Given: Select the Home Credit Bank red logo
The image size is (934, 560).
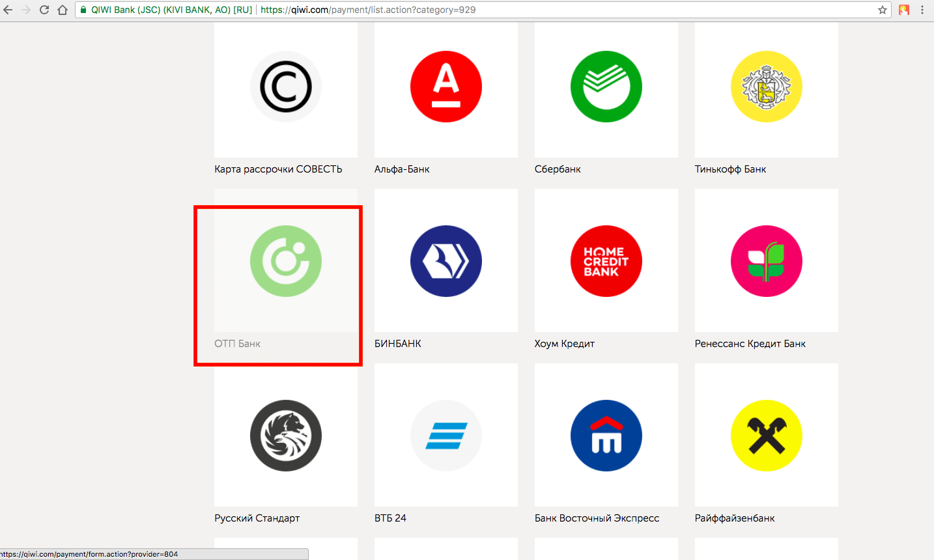Looking at the screenshot, I should (x=606, y=261).
